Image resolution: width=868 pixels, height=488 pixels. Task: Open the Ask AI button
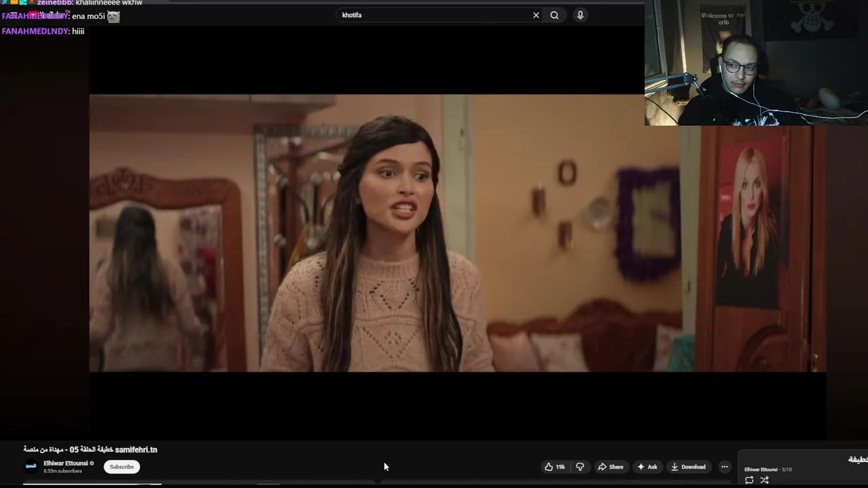click(647, 467)
